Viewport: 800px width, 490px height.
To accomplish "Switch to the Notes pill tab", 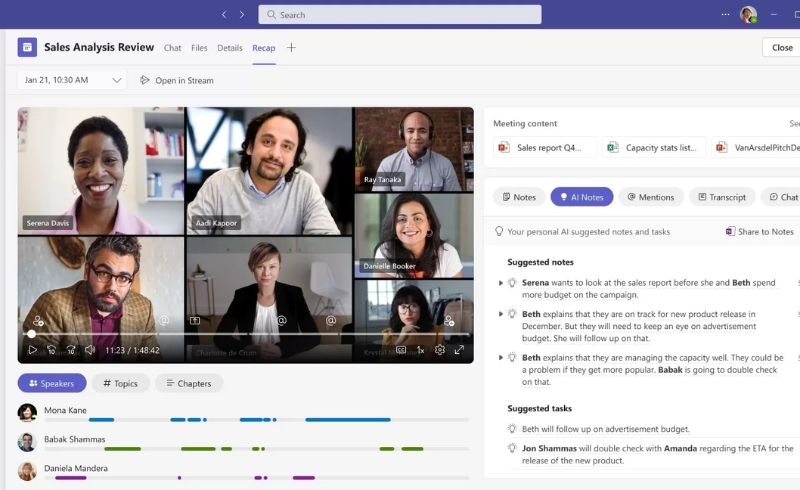I will coord(519,197).
